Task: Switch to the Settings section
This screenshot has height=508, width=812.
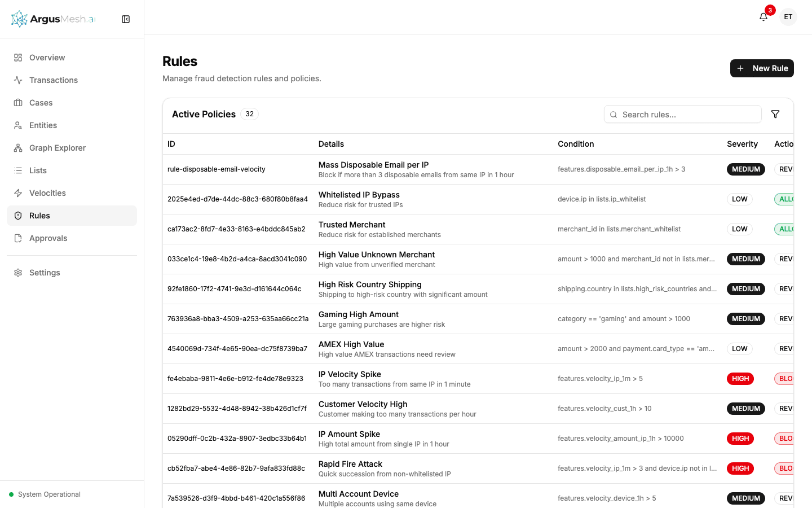Action: point(45,272)
